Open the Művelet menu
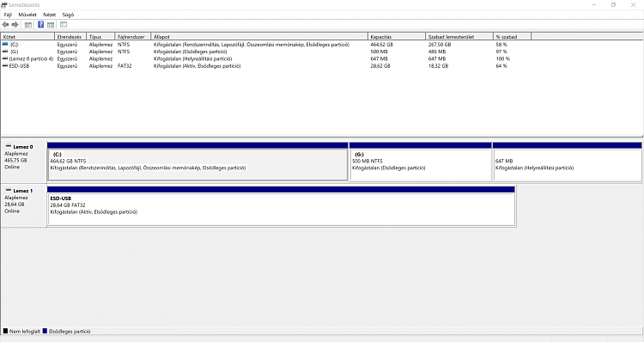644x342 pixels. (x=27, y=15)
